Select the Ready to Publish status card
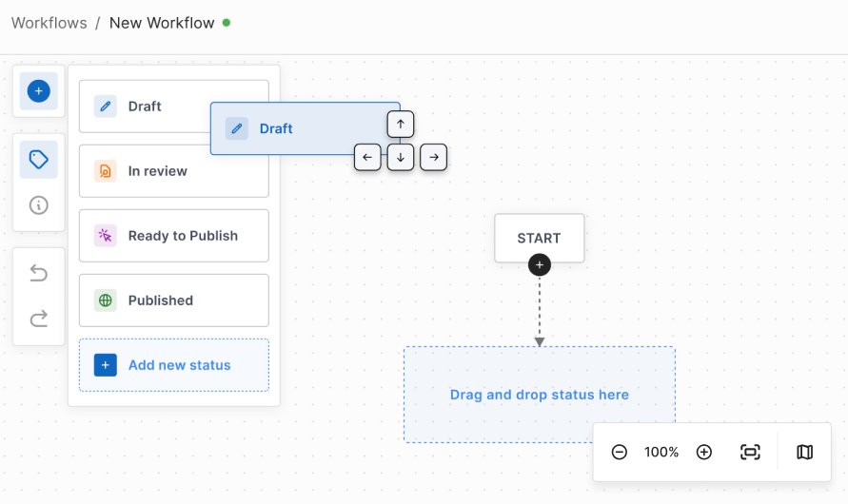 (174, 236)
